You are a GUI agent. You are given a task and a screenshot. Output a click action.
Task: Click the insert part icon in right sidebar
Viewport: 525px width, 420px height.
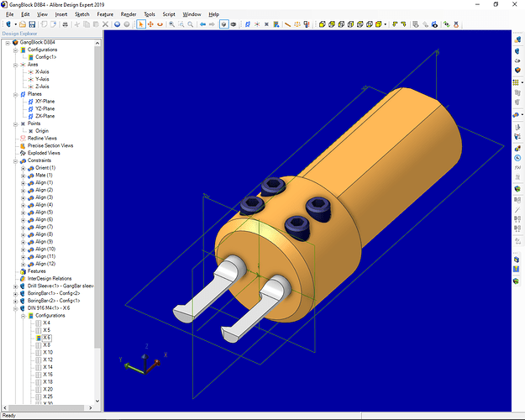pos(517,39)
